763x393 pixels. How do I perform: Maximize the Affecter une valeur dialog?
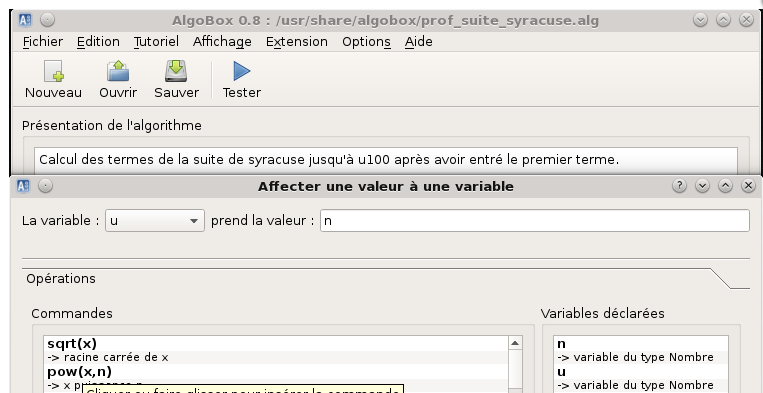(x=725, y=185)
